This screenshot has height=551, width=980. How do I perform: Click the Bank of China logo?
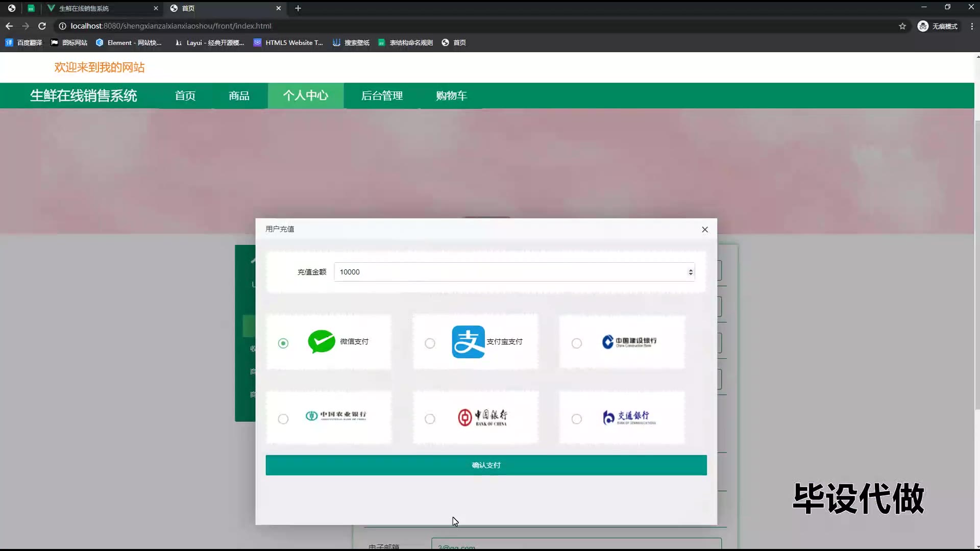pyautogui.click(x=482, y=417)
